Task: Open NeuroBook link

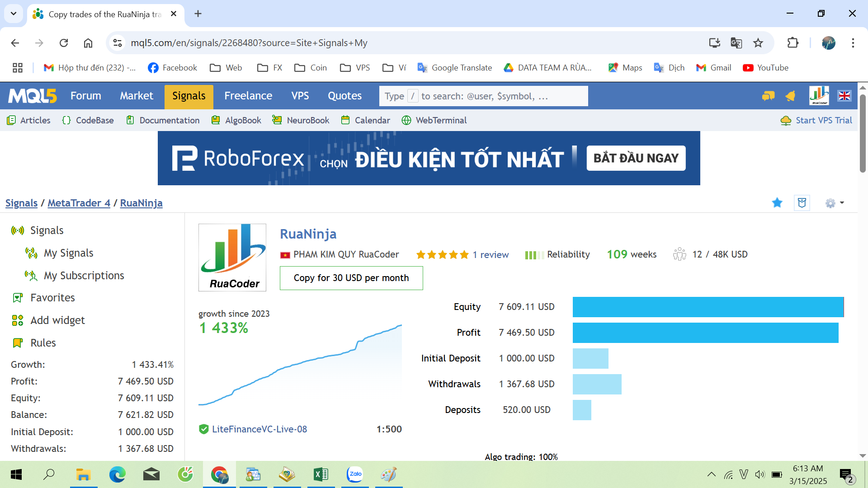Action: [x=301, y=120]
